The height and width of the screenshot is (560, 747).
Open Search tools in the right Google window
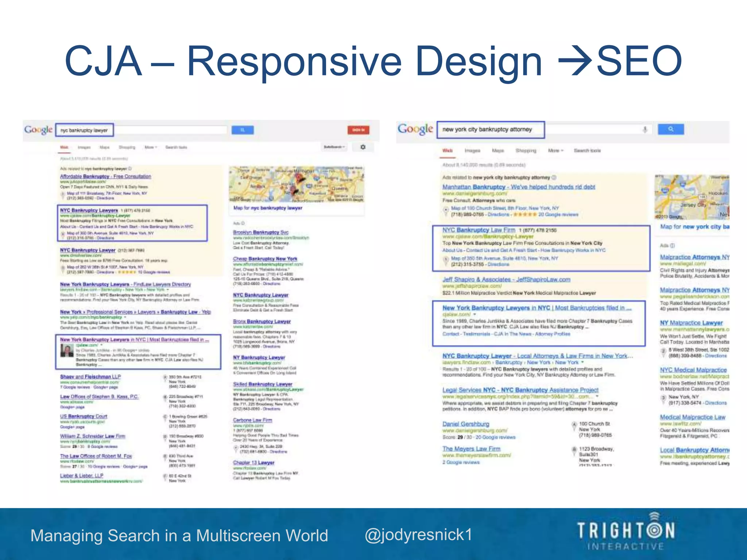pos(587,151)
